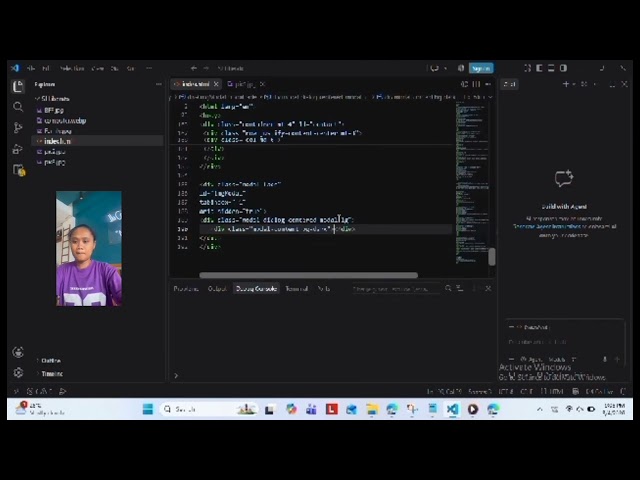
Task: Open the File Explorer taskbar icon
Action: pos(372,409)
